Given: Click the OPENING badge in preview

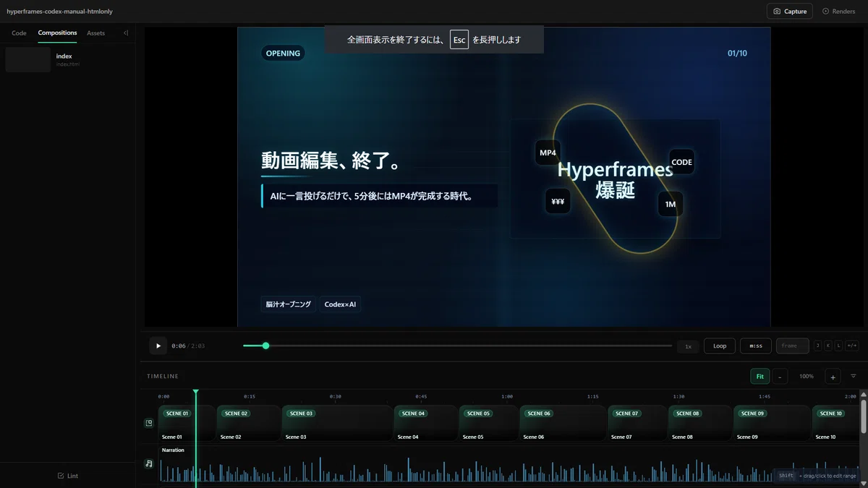Looking at the screenshot, I should point(283,53).
